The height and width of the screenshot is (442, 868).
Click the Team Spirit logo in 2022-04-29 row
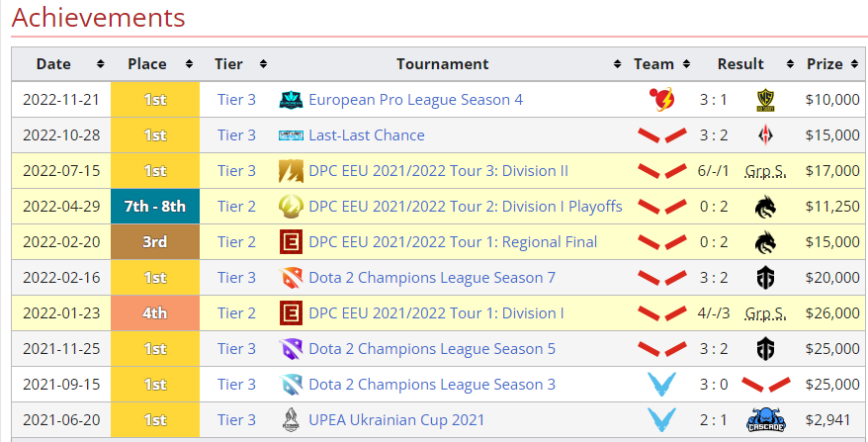pyautogui.click(x=765, y=207)
